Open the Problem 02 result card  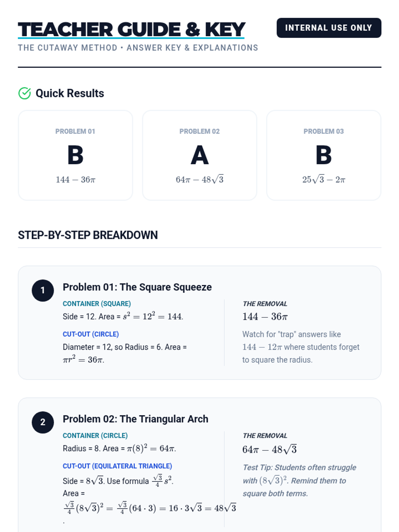(199, 155)
